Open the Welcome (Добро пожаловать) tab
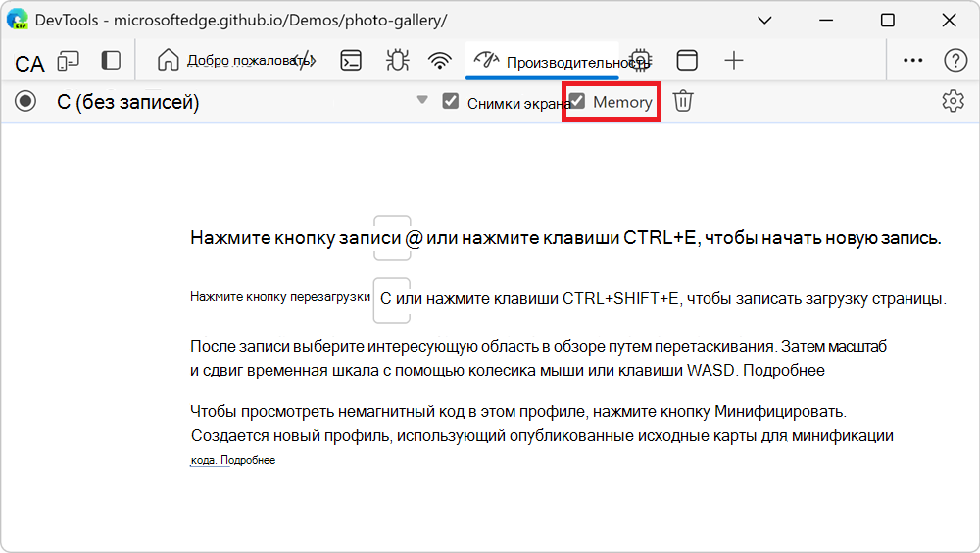The width and height of the screenshot is (980, 553). pos(234,61)
